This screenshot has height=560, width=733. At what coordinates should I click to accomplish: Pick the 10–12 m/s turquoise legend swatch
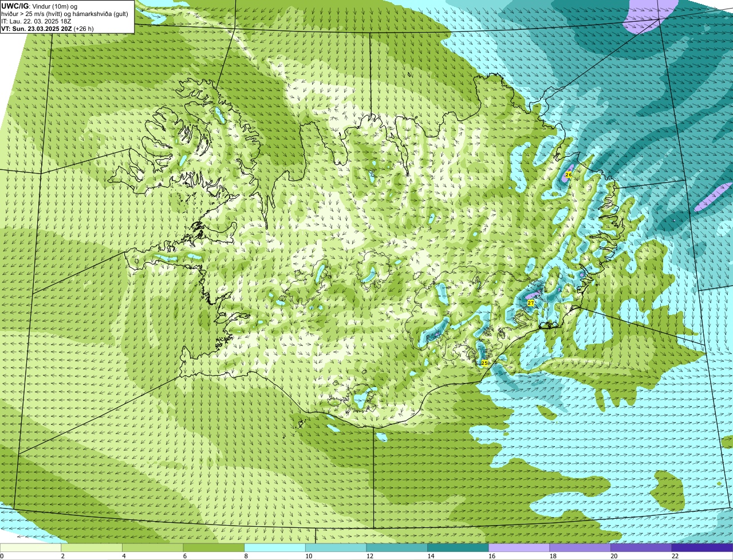[x=336, y=547]
